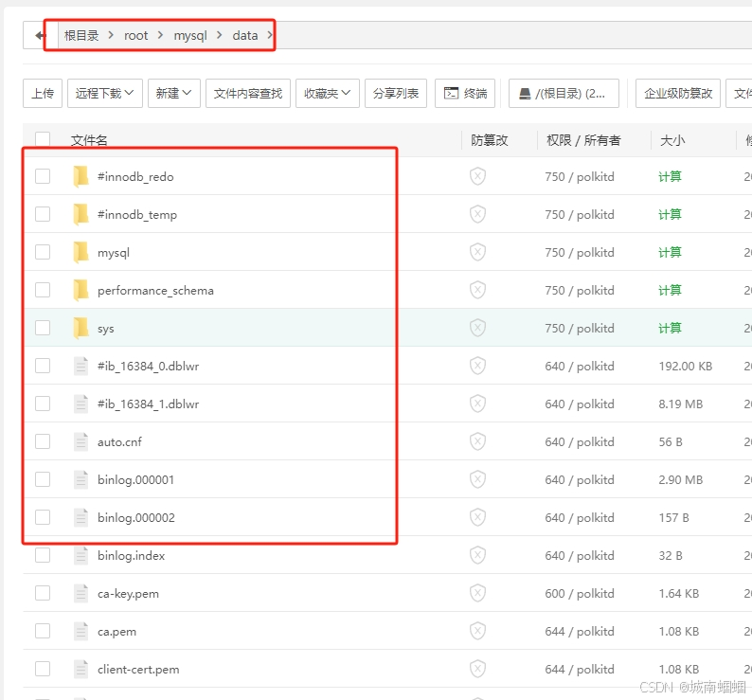Navigate to root in breadcrumb
The image size is (752, 700).
pos(135,35)
